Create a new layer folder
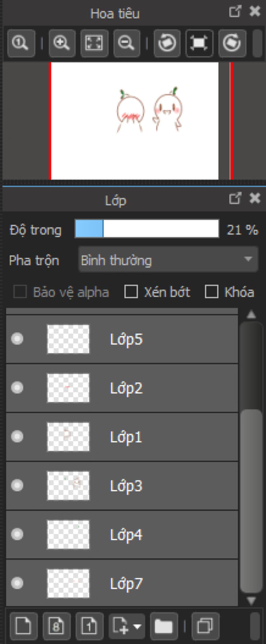 (x=164, y=626)
